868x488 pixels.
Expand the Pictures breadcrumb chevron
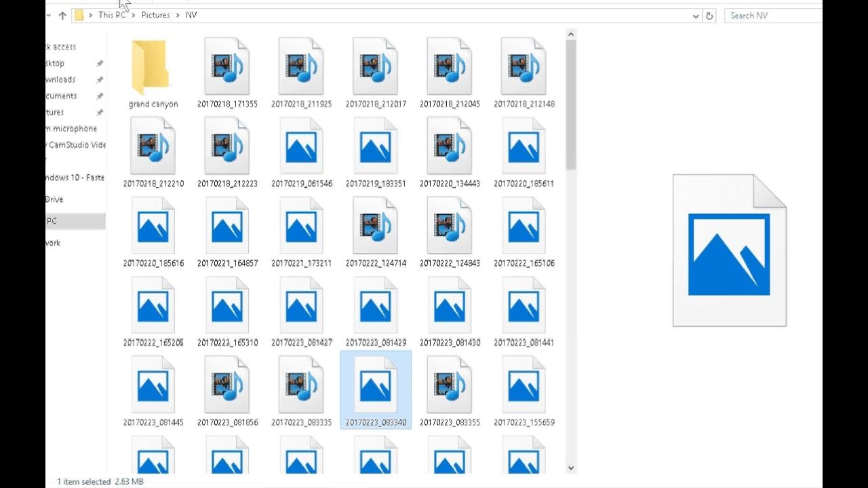point(178,15)
